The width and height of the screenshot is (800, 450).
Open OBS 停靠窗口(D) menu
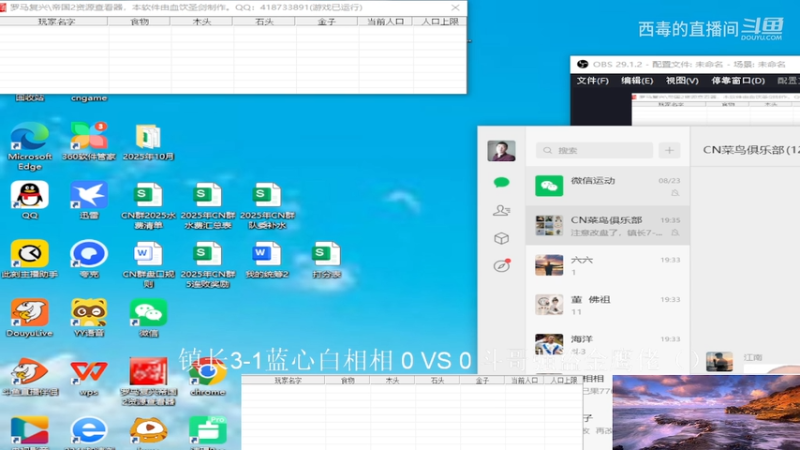coord(738,81)
